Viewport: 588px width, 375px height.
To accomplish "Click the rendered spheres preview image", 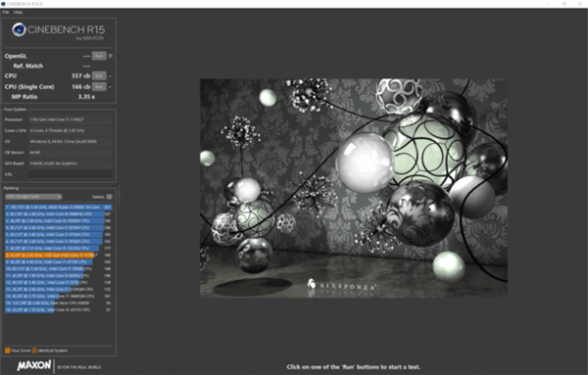I will (354, 188).
